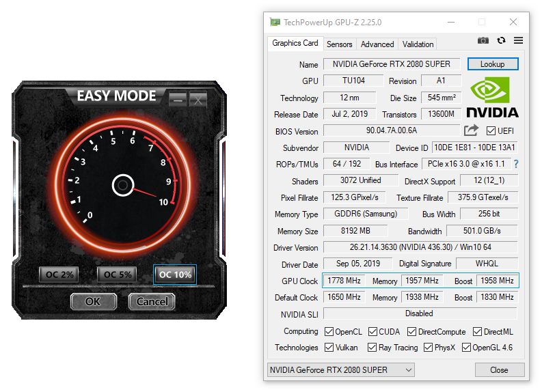Click the BIOS Version field

click(392, 130)
